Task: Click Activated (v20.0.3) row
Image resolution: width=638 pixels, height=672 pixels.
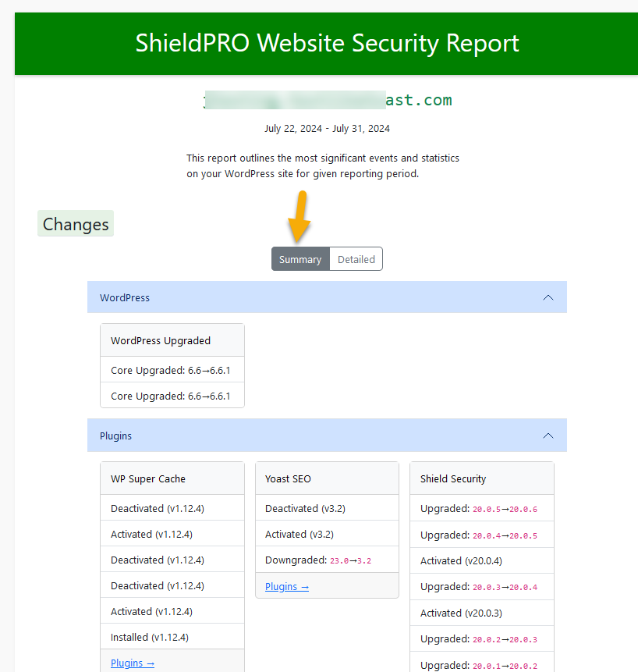Action: pyautogui.click(x=482, y=613)
